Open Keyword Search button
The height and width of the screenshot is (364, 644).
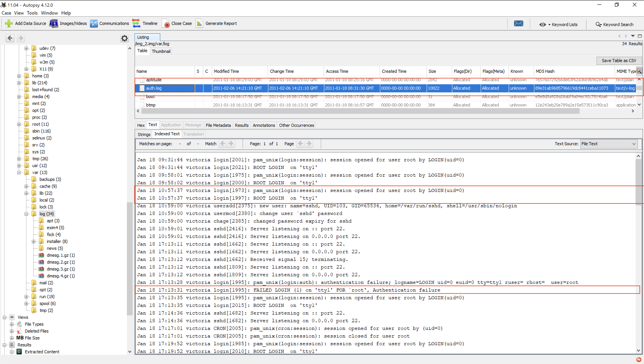[614, 25]
